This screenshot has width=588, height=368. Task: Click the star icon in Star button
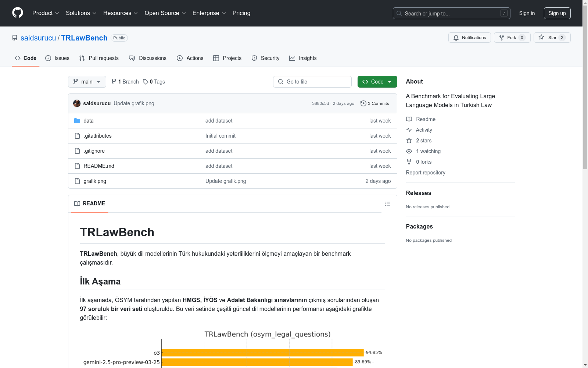(x=541, y=37)
